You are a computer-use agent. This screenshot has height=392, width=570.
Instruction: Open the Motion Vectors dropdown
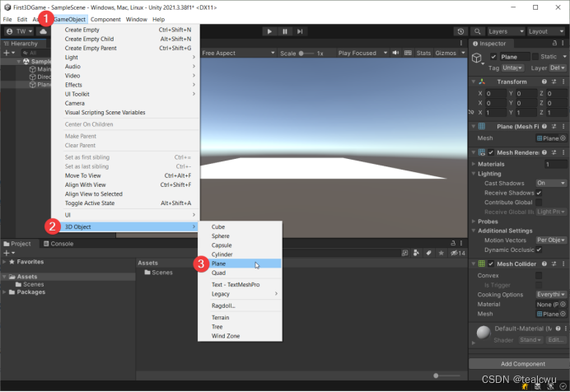[x=551, y=240]
